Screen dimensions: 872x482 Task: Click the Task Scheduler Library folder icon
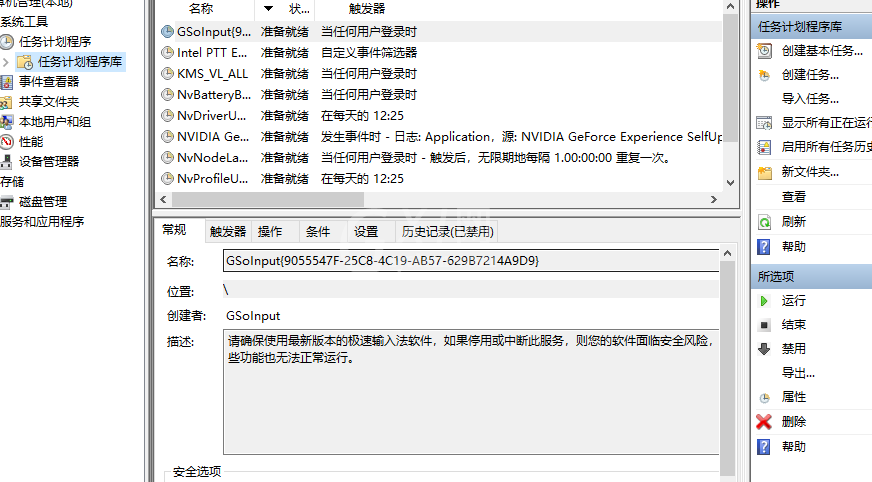(x=24, y=62)
